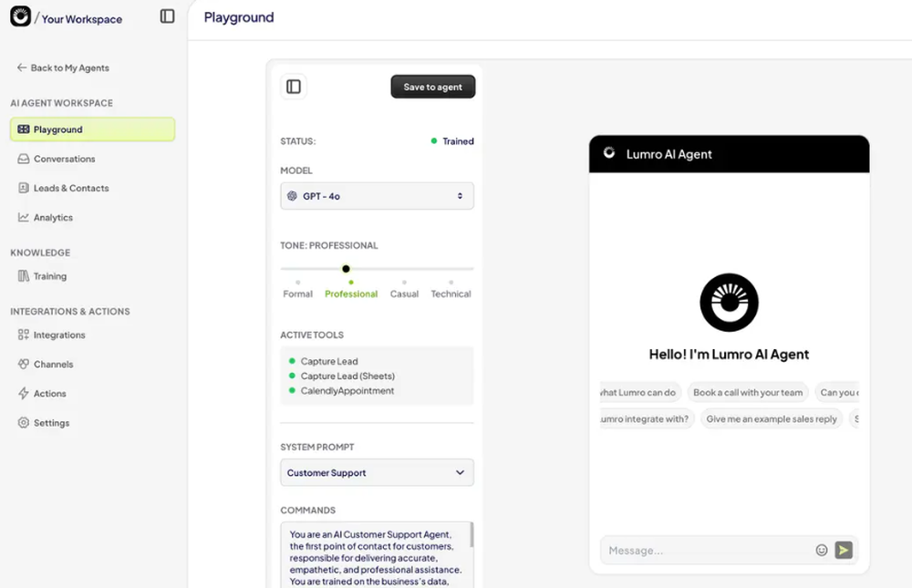The width and height of the screenshot is (912, 588).
Task: Collapse the agent configuration panel
Action: (x=293, y=85)
